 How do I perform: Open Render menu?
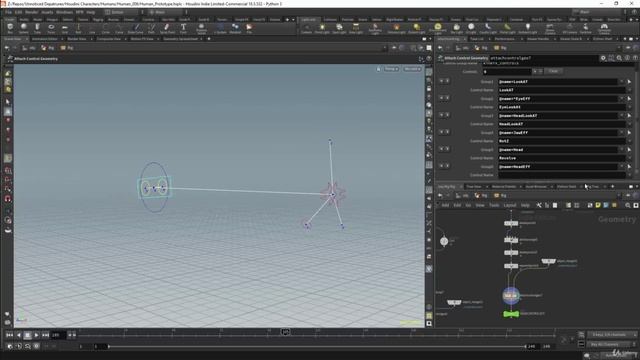(x=31, y=12)
